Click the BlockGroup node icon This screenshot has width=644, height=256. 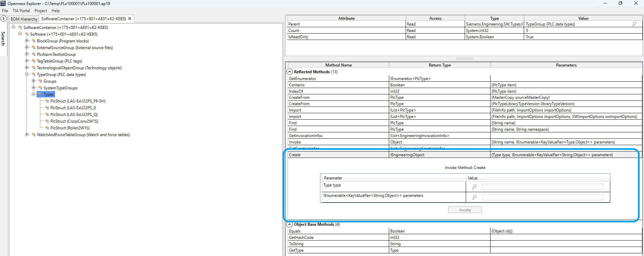coord(34,41)
